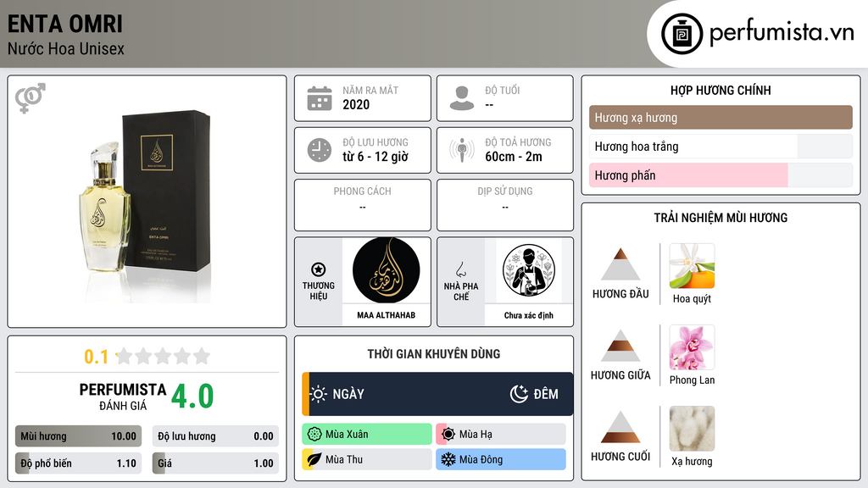Viewport: 868px width, 488px height.
Task: Click the Giá 1.00 score bar
Action: pyautogui.click(x=215, y=463)
